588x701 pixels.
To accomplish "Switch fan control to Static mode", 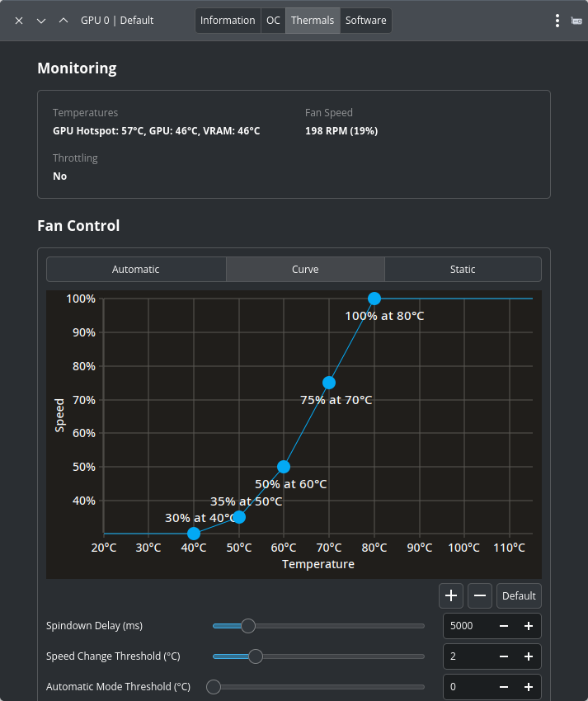I will 463,270.
